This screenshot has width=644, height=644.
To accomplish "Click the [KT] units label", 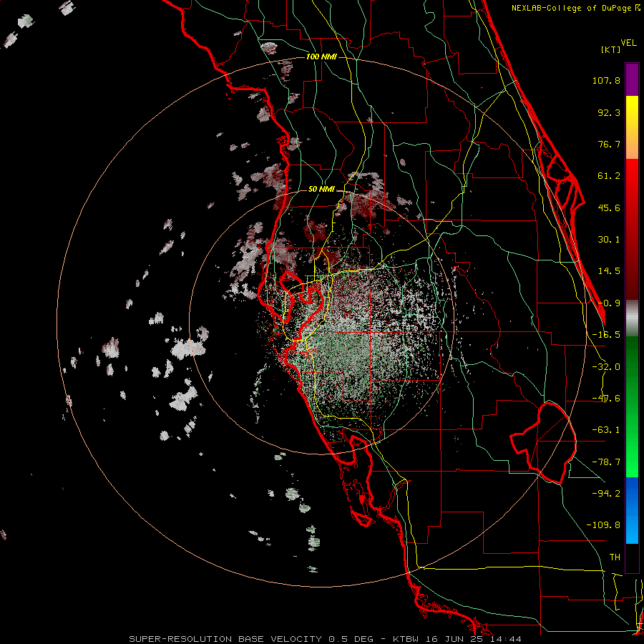I will 611,49.
